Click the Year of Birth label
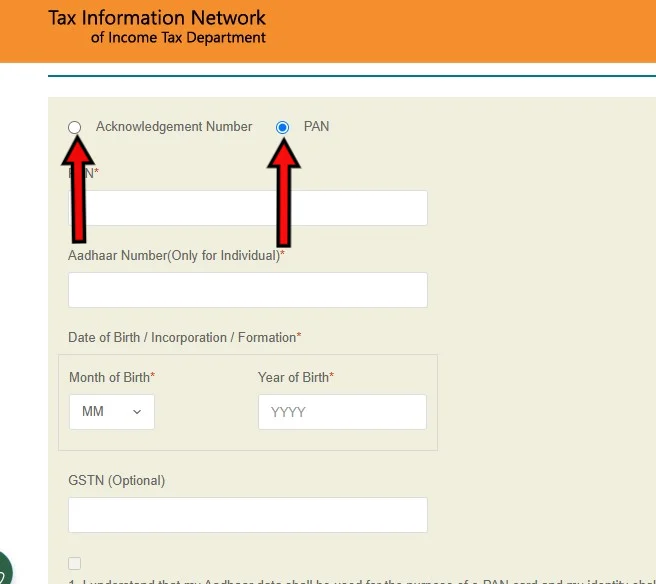 click(x=296, y=377)
